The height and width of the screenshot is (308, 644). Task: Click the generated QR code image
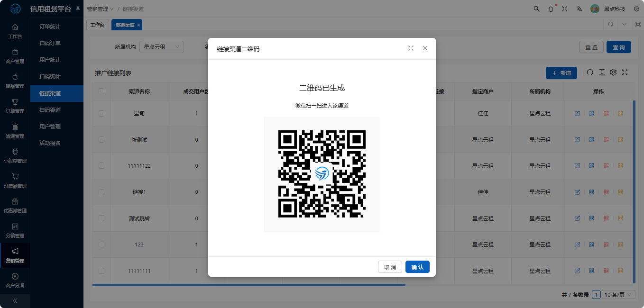(322, 174)
